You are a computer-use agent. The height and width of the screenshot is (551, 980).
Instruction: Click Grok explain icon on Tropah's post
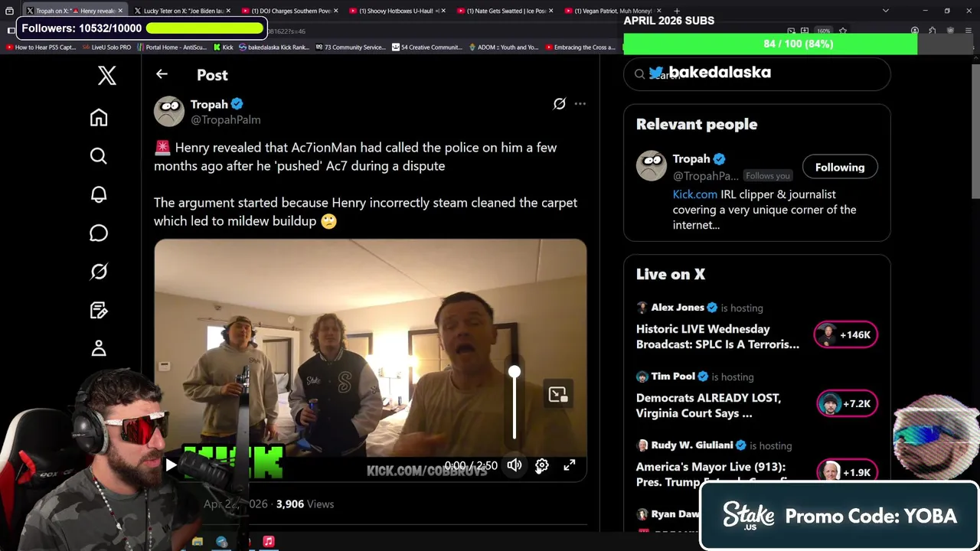(x=560, y=103)
